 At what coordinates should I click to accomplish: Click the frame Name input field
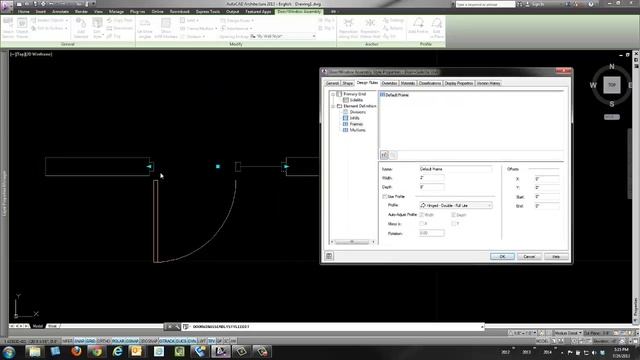pyautogui.click(x=456, y=169)
